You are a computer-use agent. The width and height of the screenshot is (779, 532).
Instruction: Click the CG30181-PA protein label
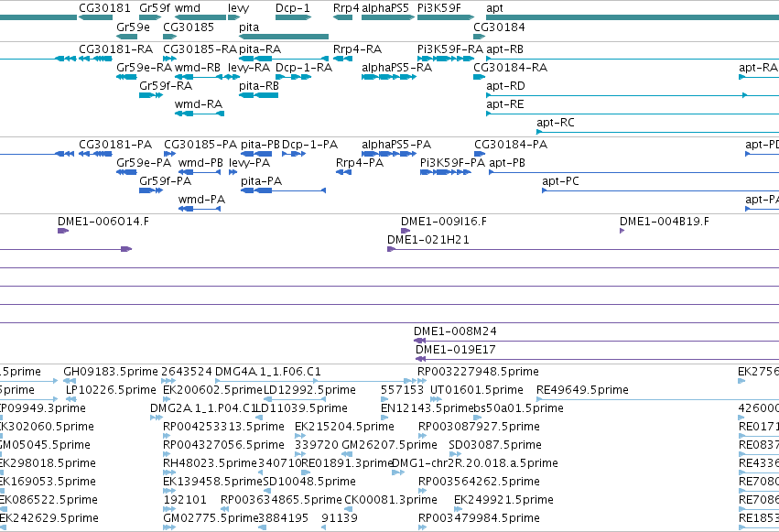pos(115,145)
